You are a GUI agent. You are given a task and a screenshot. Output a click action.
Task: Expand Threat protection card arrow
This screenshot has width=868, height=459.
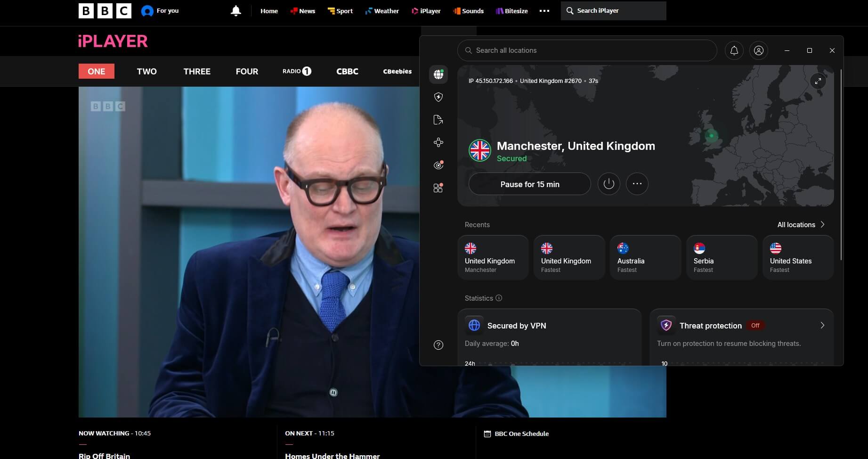(x=822, y=325)
